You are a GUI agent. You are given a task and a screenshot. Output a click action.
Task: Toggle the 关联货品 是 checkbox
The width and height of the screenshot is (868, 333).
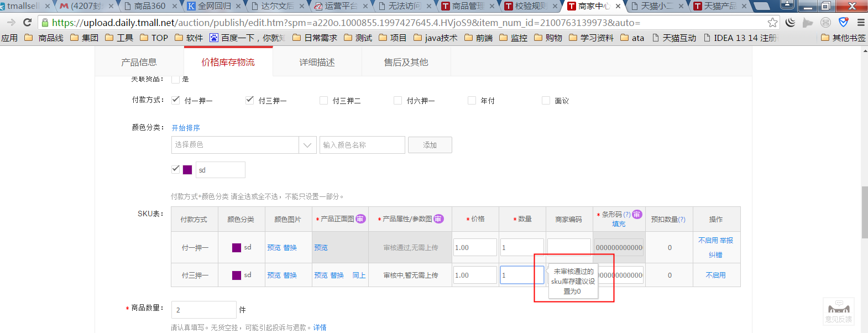176,79
